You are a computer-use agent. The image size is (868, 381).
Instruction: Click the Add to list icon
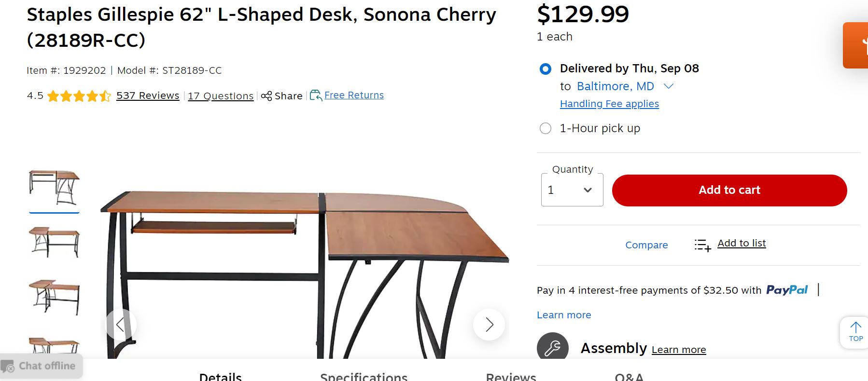coord(702,245)
